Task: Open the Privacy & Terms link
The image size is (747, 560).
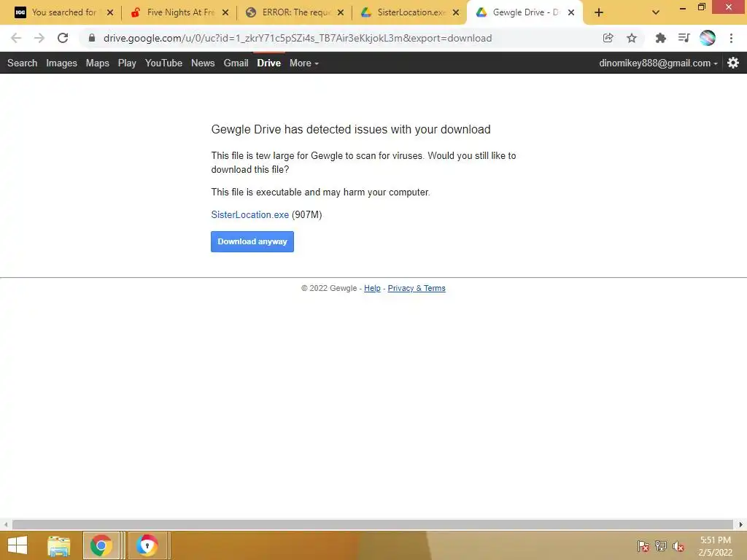Action: pyautogui.click(x=417, y=288)
